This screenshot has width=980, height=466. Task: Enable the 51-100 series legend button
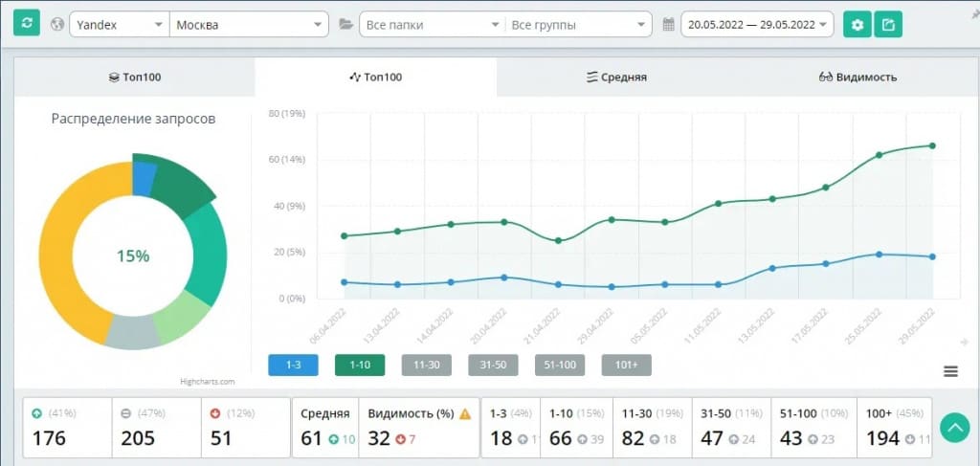[x=560, y=366]
